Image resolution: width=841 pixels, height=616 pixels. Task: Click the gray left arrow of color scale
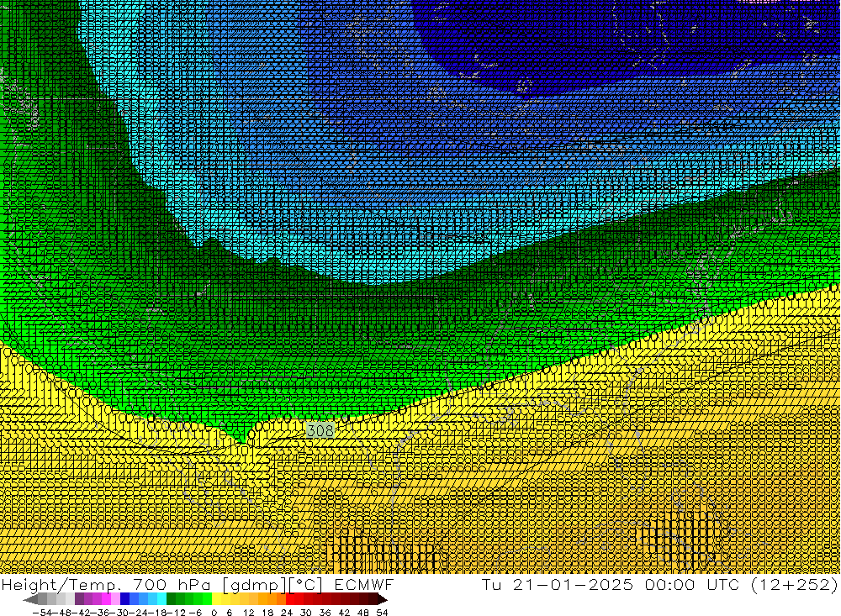[x=30, y=599]
